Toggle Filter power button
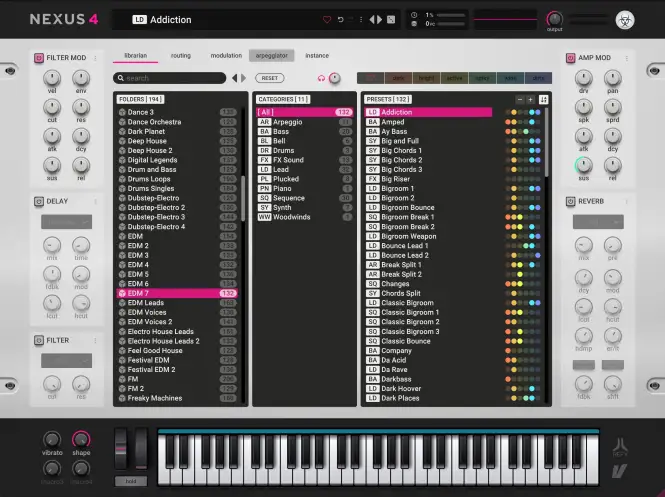665x497 pixels. click(39, 340)
